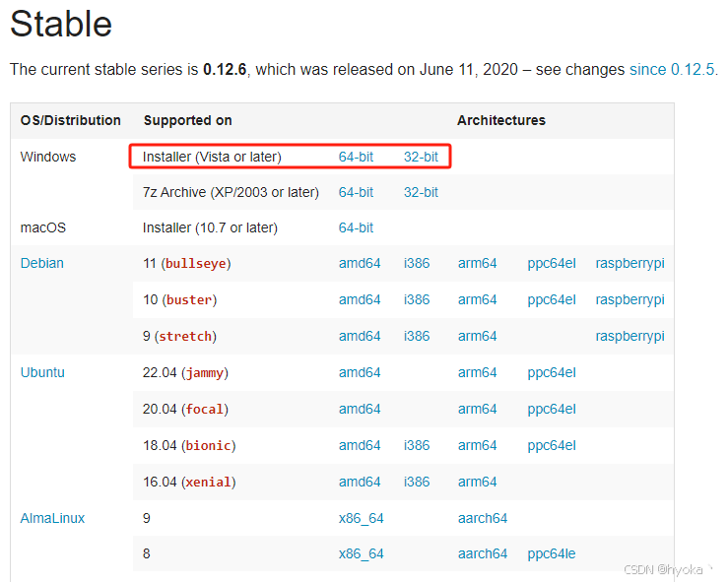
Task: Get Ubuntu 20.04 focal ppc64el package
Action: click(x=552, y=409)
